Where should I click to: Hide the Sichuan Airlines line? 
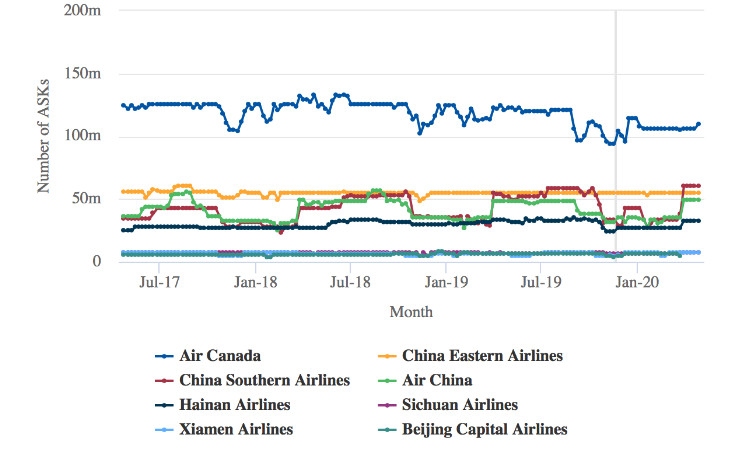click(x=460, y=405)
